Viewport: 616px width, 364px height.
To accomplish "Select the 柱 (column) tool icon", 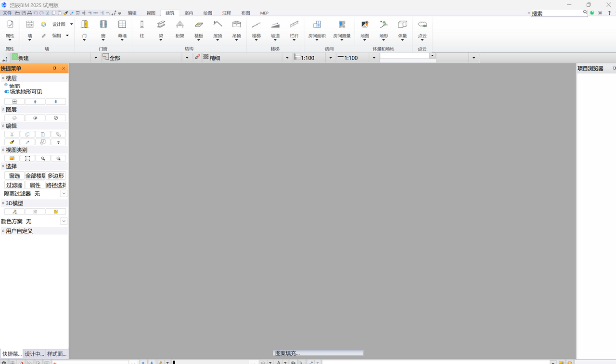I will click(x=141, y=25).
